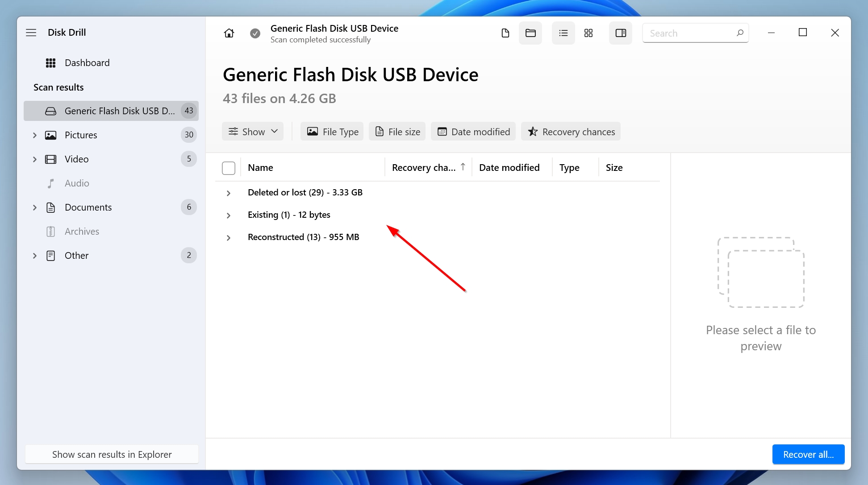
Task: Tick the select-all checkbox
Action: coord(229,168)
